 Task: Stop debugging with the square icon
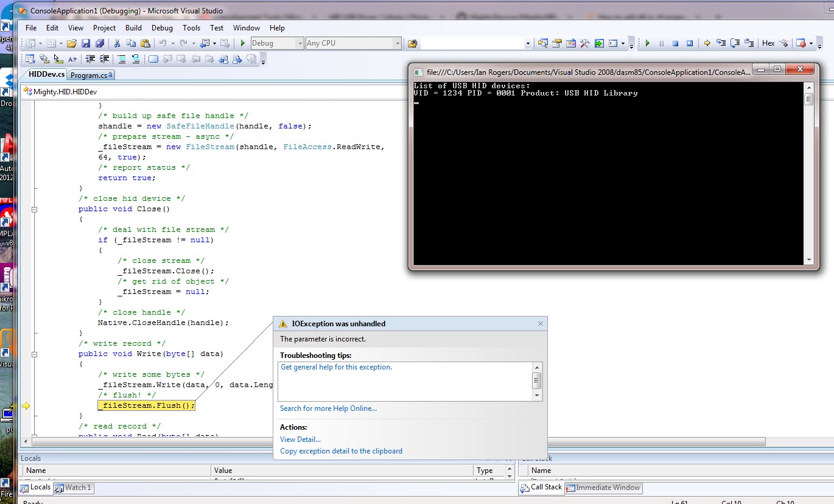676,43
